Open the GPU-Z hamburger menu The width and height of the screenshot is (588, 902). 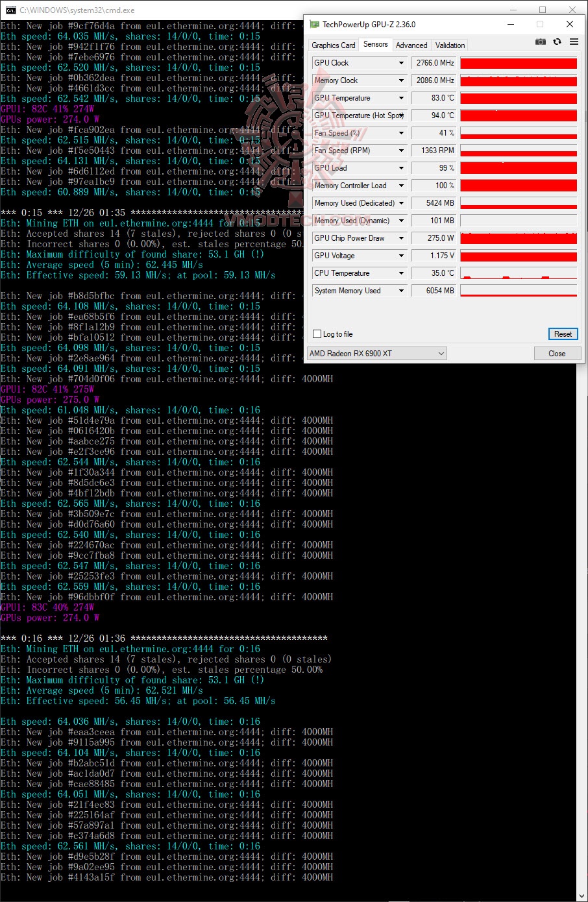pyautogui.click(x=574, y=42)
